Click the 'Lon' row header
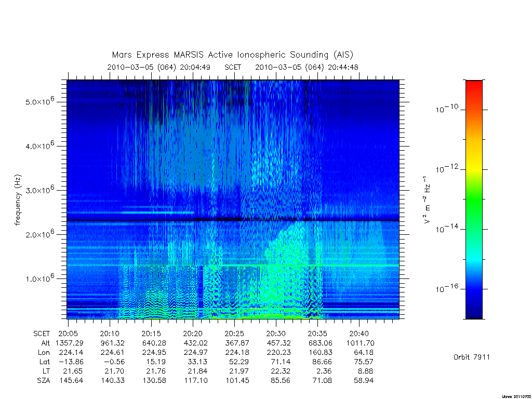This screenshot has width=532, height=399. (44, 353)
